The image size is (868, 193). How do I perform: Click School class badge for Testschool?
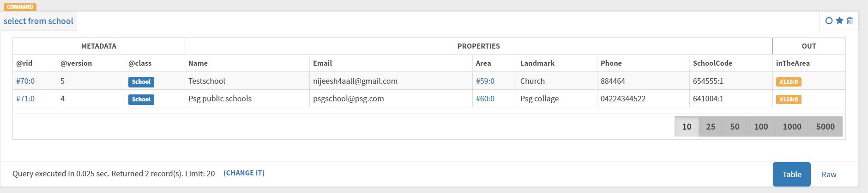click(141, 82)
